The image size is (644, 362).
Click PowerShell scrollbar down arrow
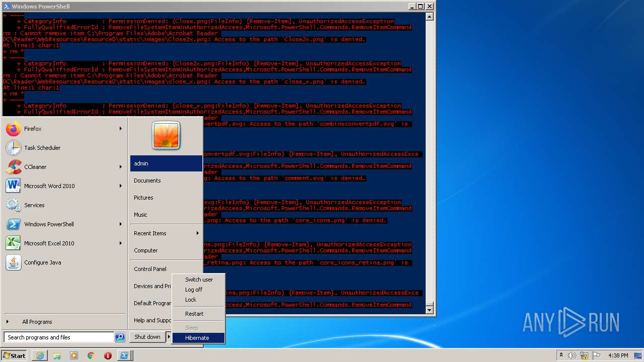429,310
